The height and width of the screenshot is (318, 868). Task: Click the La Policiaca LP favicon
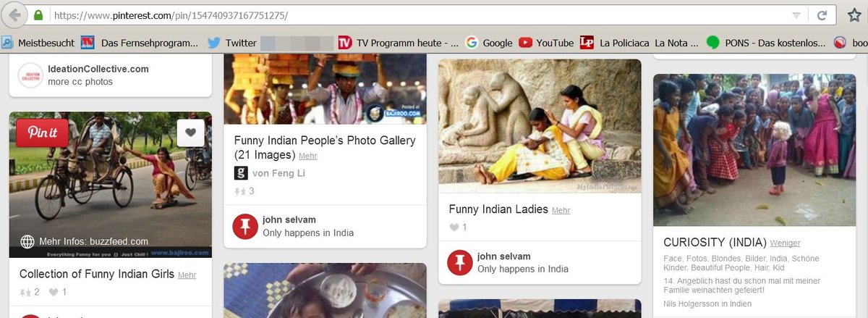pyautogui.click(x=587, y=43)
